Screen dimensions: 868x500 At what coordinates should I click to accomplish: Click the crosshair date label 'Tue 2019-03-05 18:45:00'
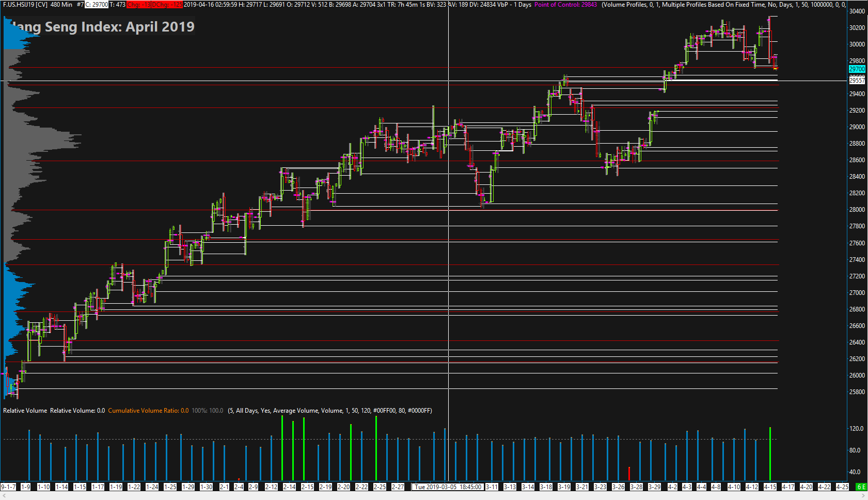[x=448, y=487]
